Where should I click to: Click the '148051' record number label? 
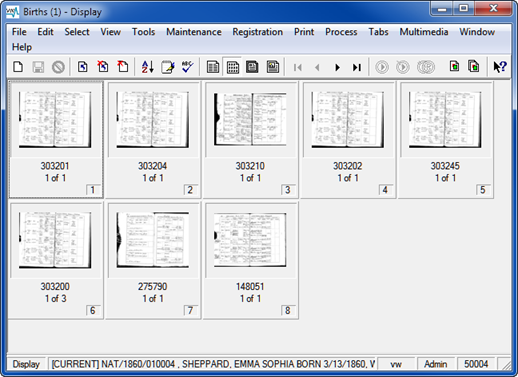250,287
